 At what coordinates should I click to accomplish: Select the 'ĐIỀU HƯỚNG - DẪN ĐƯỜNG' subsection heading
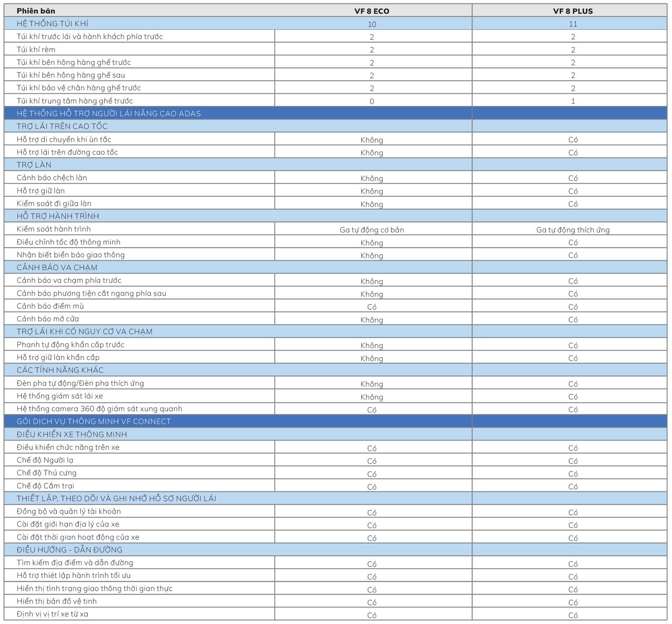[70, 550]
